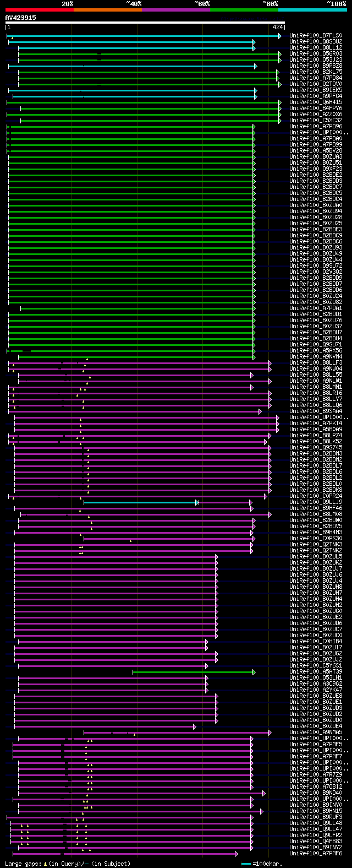
Task: Open hit UniRef100_Q53J23
Action: (x=316, y=60)
